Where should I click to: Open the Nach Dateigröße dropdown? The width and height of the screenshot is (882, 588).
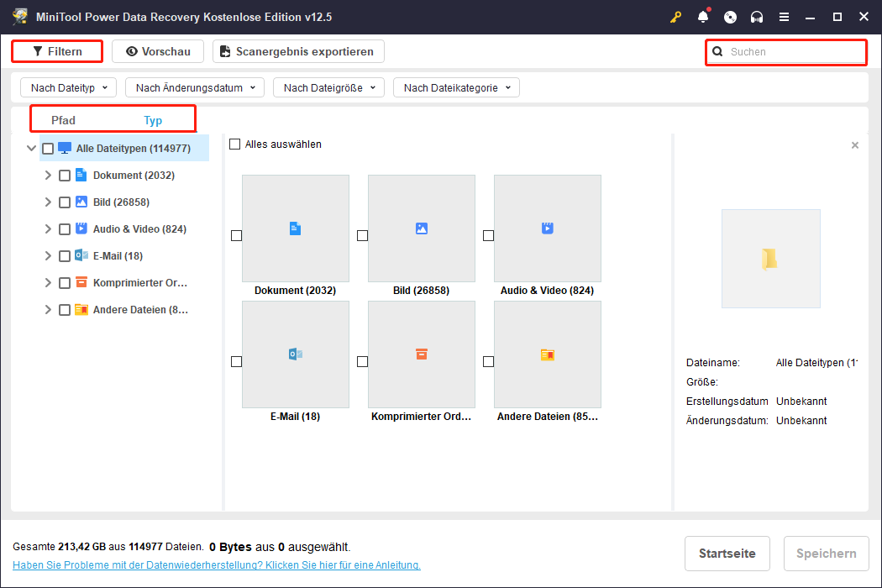[328, 87]
